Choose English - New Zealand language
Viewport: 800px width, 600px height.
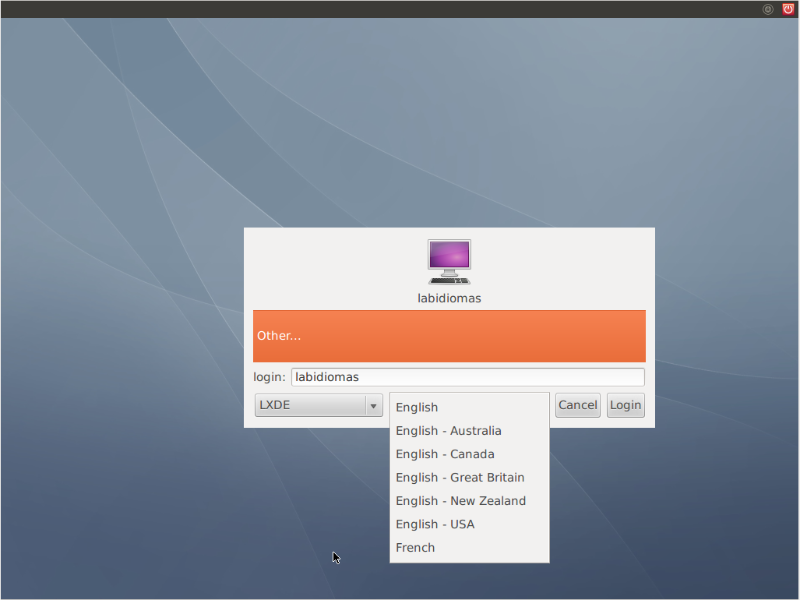coord(460,501)
